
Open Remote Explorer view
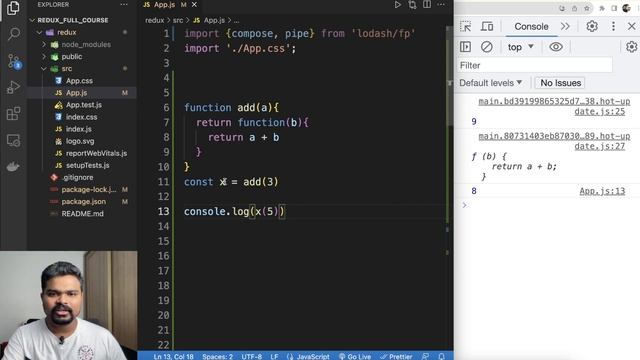click(x=13, y=140)
